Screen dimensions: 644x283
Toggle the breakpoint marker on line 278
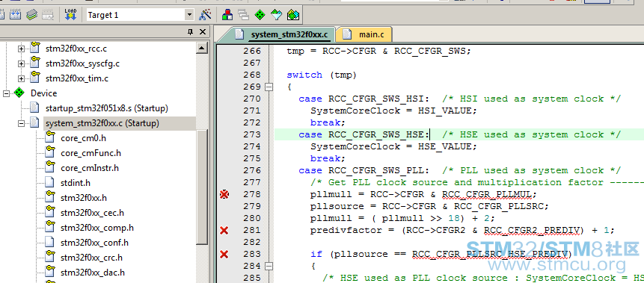224,194
